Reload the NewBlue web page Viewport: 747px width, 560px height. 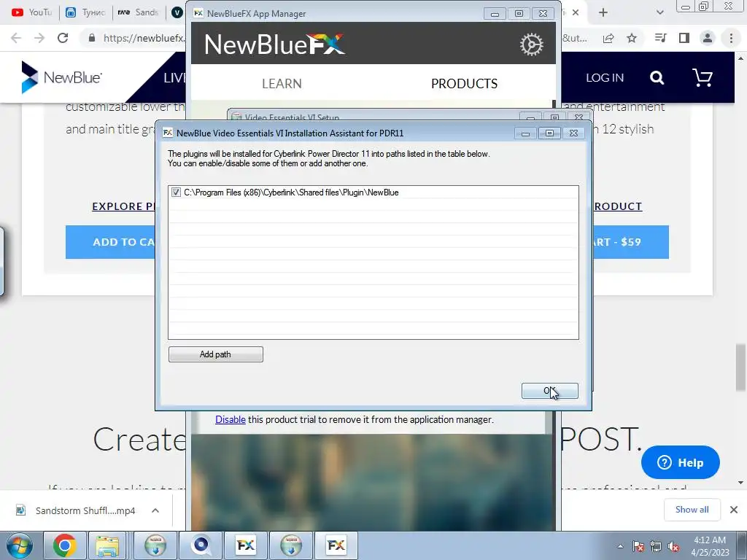tap(63, 38)
